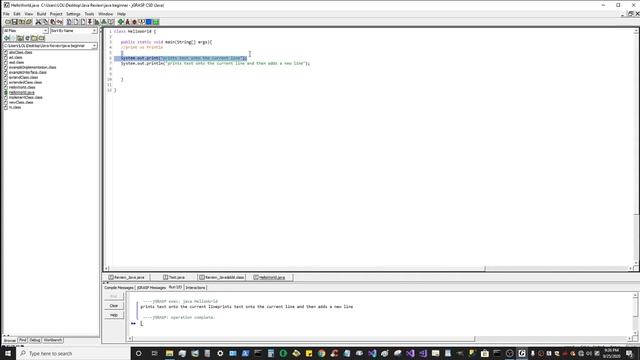Click the Paste clipboard toolbar icon
The height and width of the screenshot is (360, 640).
pyautogui.click(x=52, y=22)
